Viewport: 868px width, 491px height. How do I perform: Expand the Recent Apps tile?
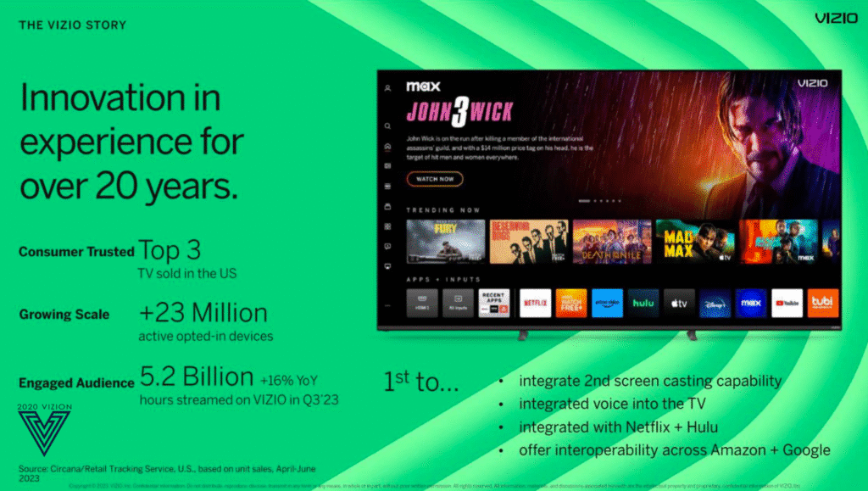pyautogui.click(x=493, y=303)
